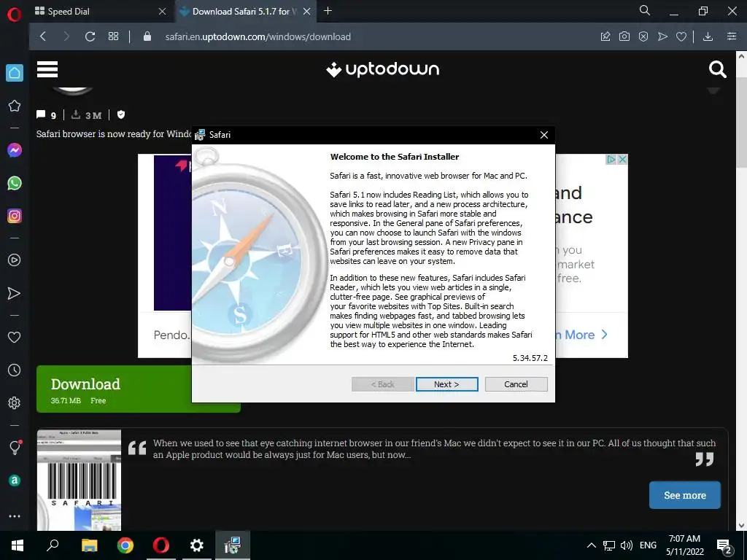The image size is (747, 560).
Task: Launch Messenger from the sidebar
Action: click(x=15, y=150)
